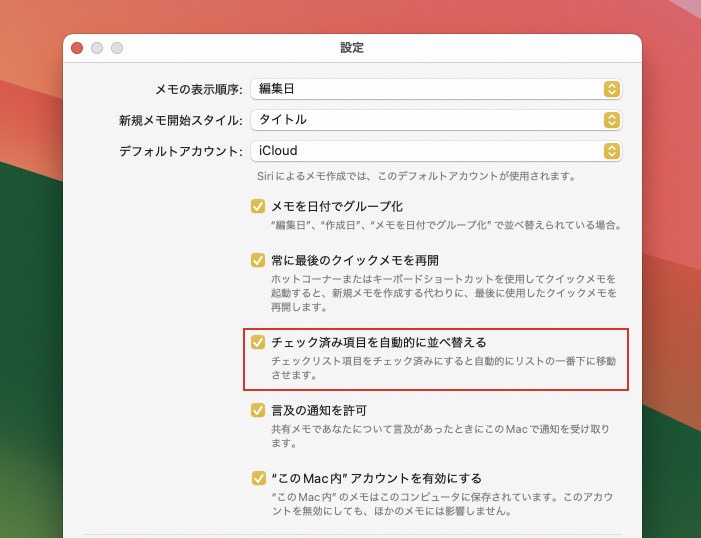The height and width of the screenshot is (538, 701).
Task: Toggle the 常に最後のクイックメモを再開 checkbox
Action: (x=258, y=260)
